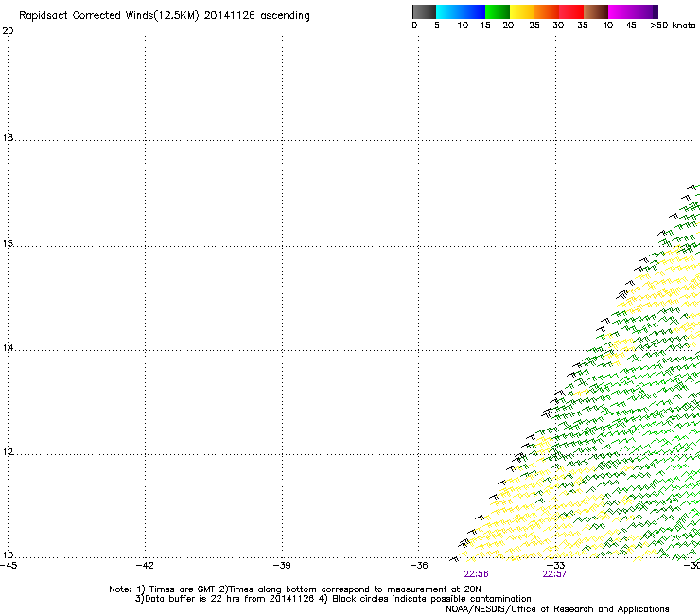This screenshot has width=700, height=615.
Task: Click the latitude label '12'
Action: click(8, 452)
